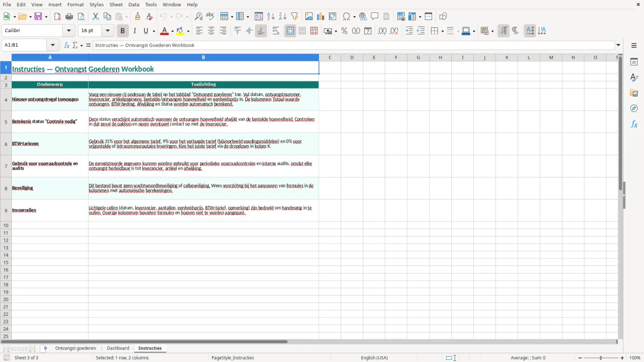Viewport: 644px width, 362px height.
Task: Click the formula input field
Action: point(353,45)
